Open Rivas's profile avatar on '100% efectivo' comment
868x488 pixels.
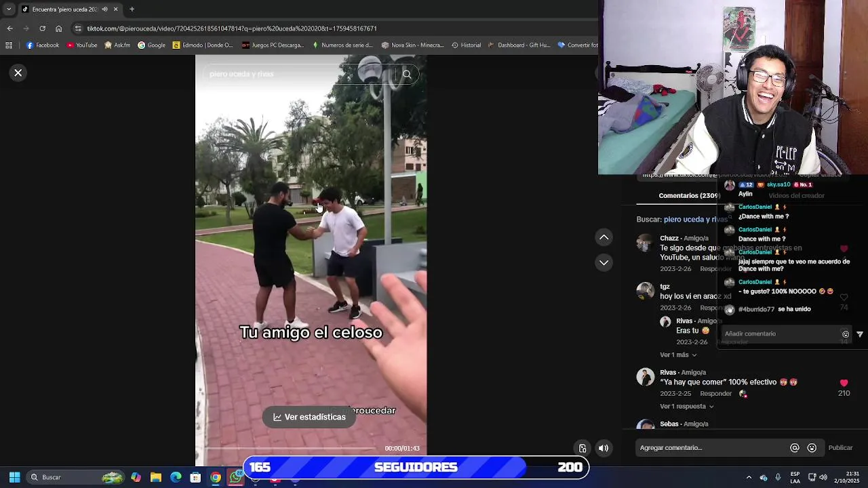pyautogui.click(x=645, y=377)
